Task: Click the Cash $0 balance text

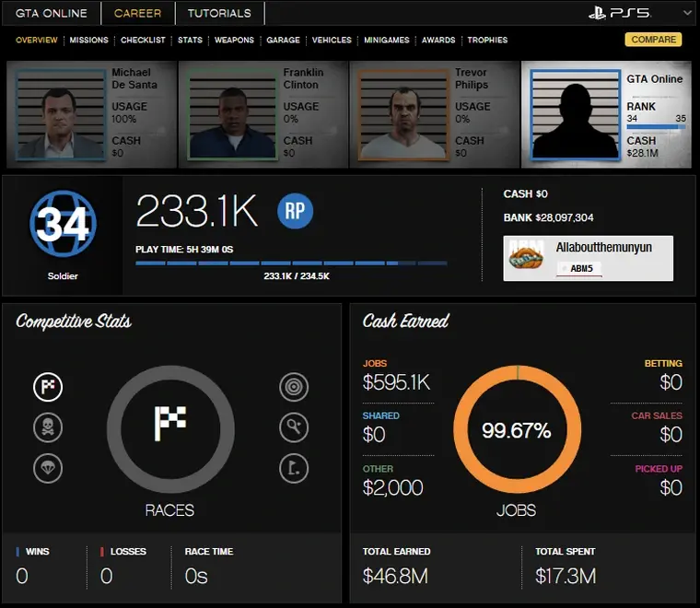Action: click(x=525, y=193)
